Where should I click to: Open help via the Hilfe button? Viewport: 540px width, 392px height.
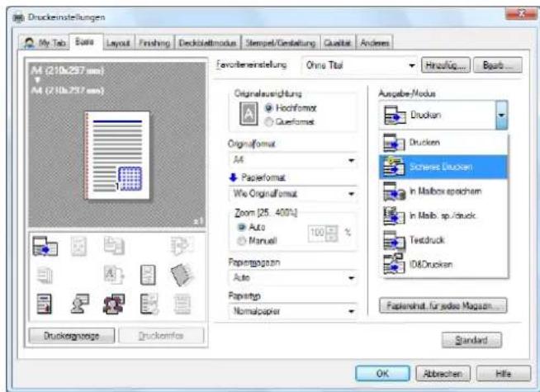(x=503, y=373)
